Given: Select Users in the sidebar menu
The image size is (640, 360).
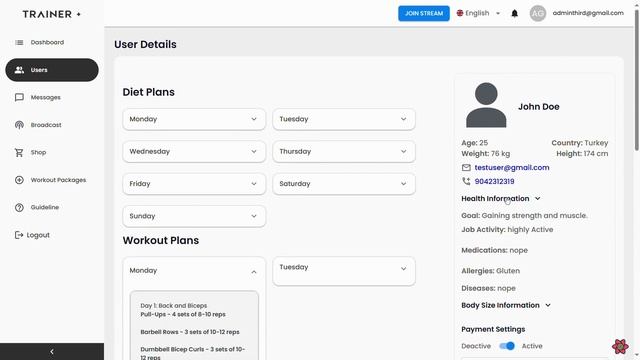Looking at the screenshot, I should [52, 70].
